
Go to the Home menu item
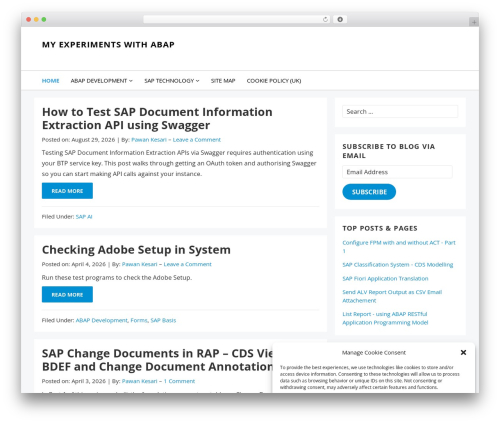coord(50,81)
